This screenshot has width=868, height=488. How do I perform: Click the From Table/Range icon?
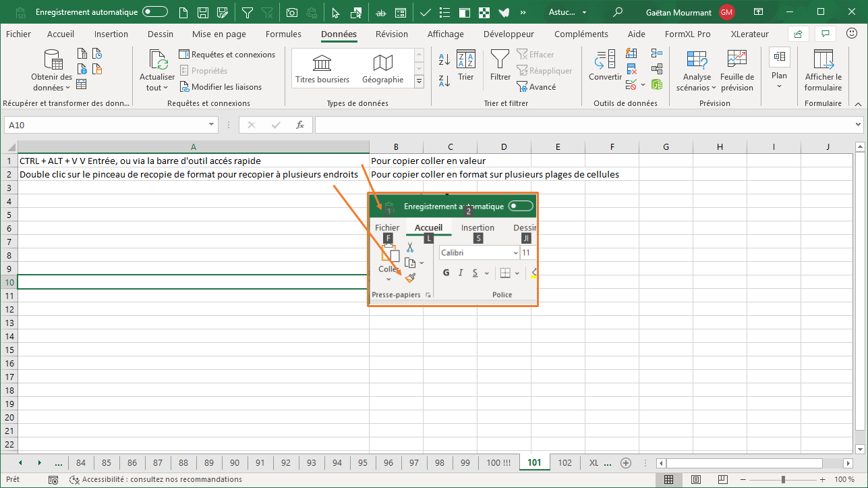click(x=82, y=84)
